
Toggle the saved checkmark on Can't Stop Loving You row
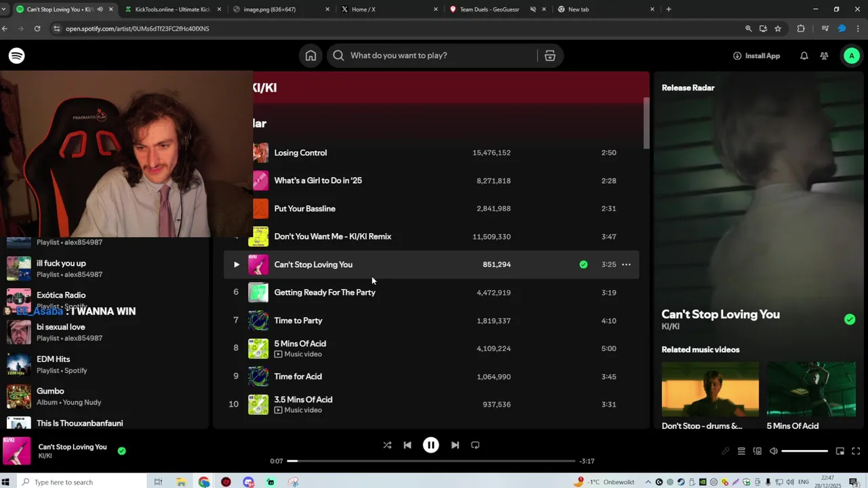click(583, 264)
